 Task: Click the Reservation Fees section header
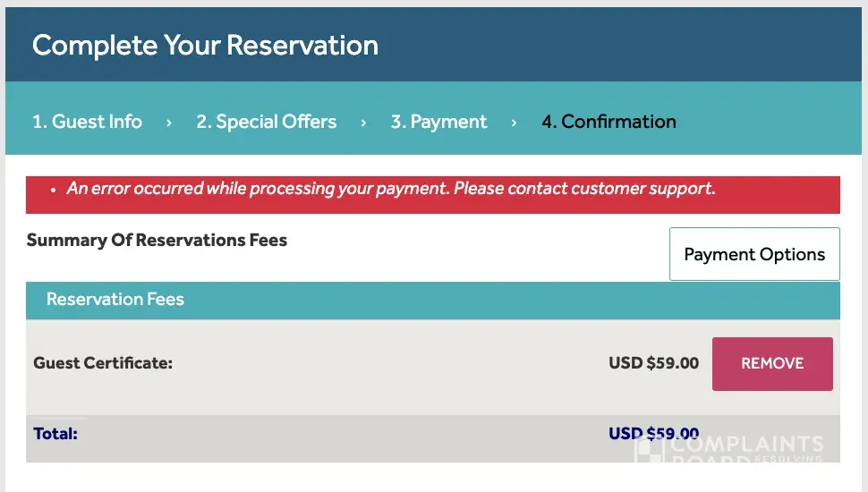[115, 300]
